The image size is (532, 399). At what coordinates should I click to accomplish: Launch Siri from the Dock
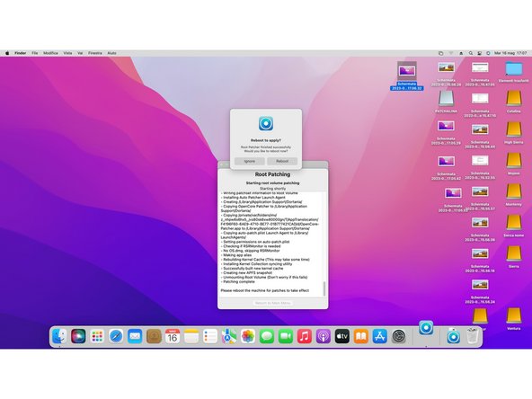(x=78, y=336)
